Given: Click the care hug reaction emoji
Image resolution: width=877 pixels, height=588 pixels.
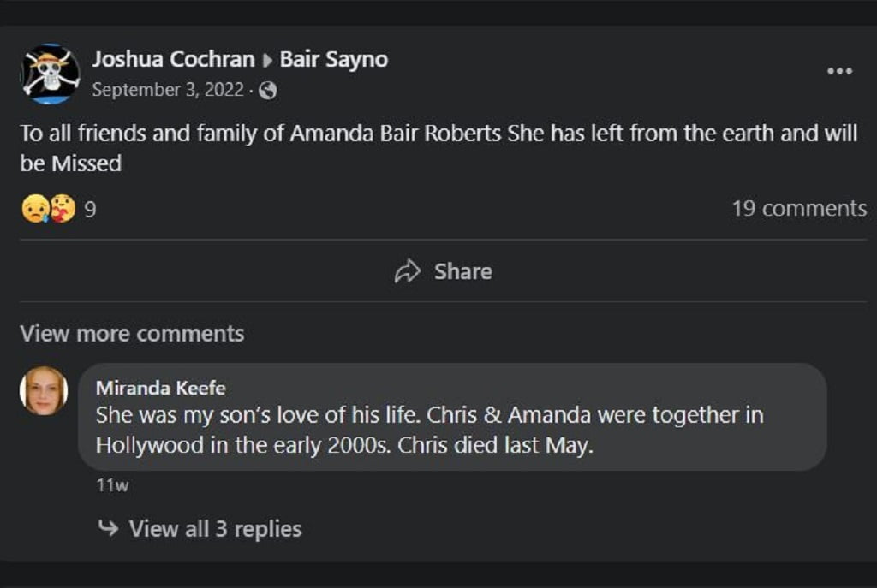Looking at the screenshot, I should tap(63, 209).
